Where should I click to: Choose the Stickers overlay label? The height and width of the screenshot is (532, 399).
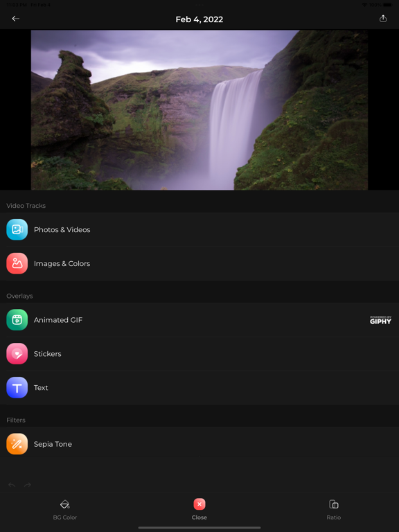click(x=48, y=354)
